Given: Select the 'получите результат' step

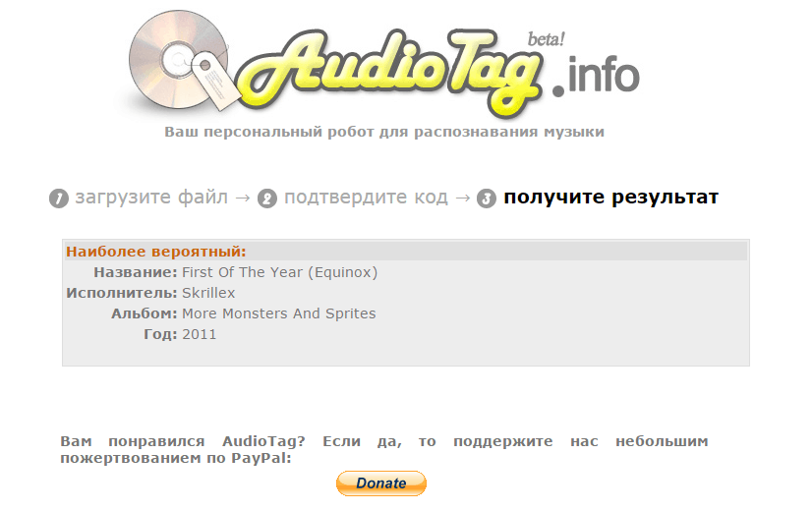Looking at the screenshot, I should point(611,198).
